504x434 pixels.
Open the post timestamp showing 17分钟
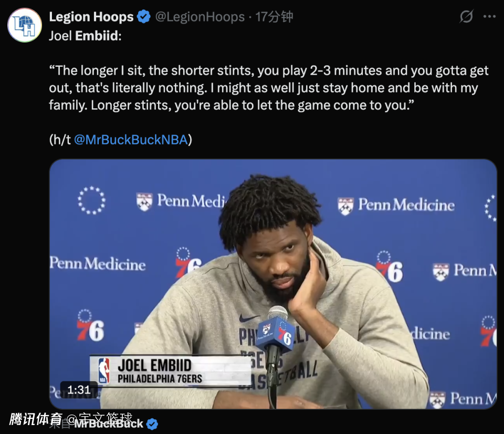pos(274,17)
